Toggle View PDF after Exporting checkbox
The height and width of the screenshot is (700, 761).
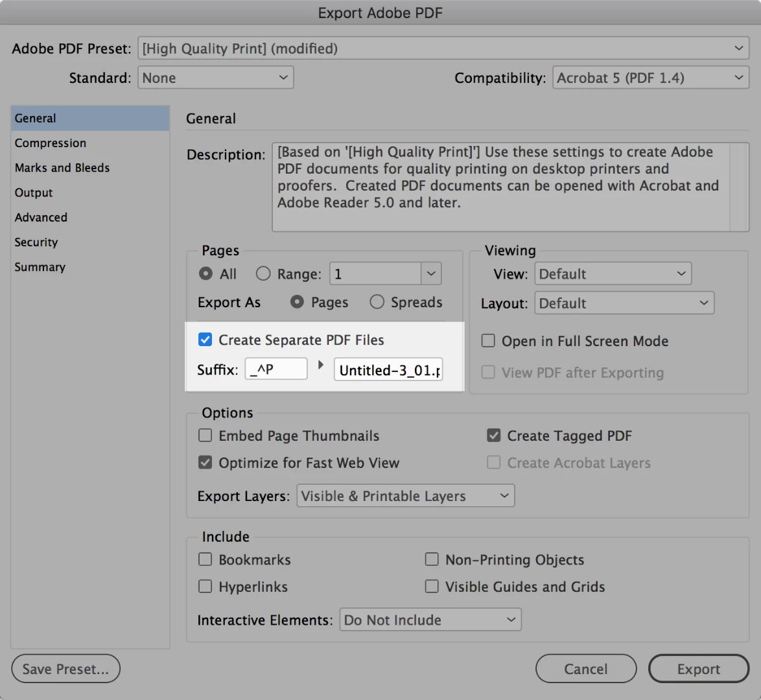click(x=488, y=372)
